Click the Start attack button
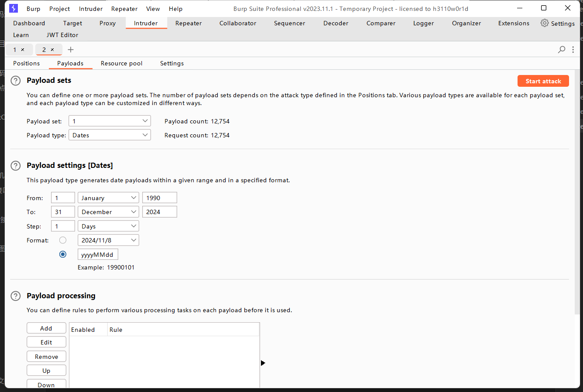 tap(543, 81)
